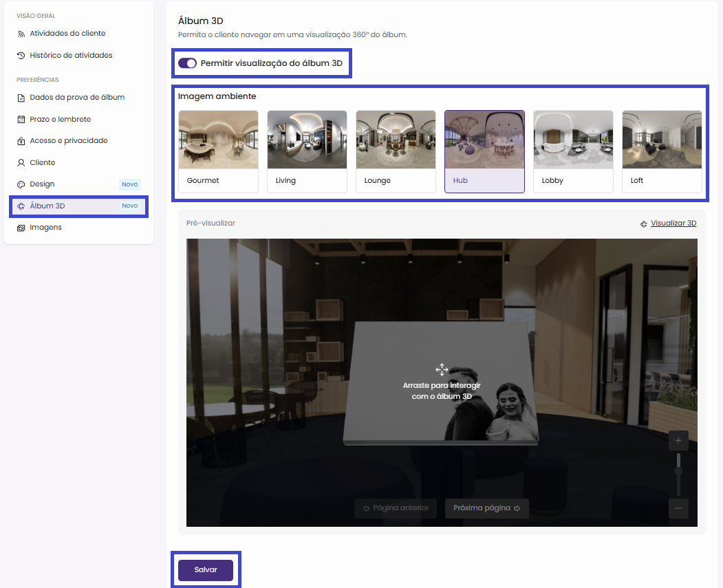Click the Prazo e lembrete calendar icon
Image resolution: width=723 pixels, height=588 pixels.
[21, 120]
